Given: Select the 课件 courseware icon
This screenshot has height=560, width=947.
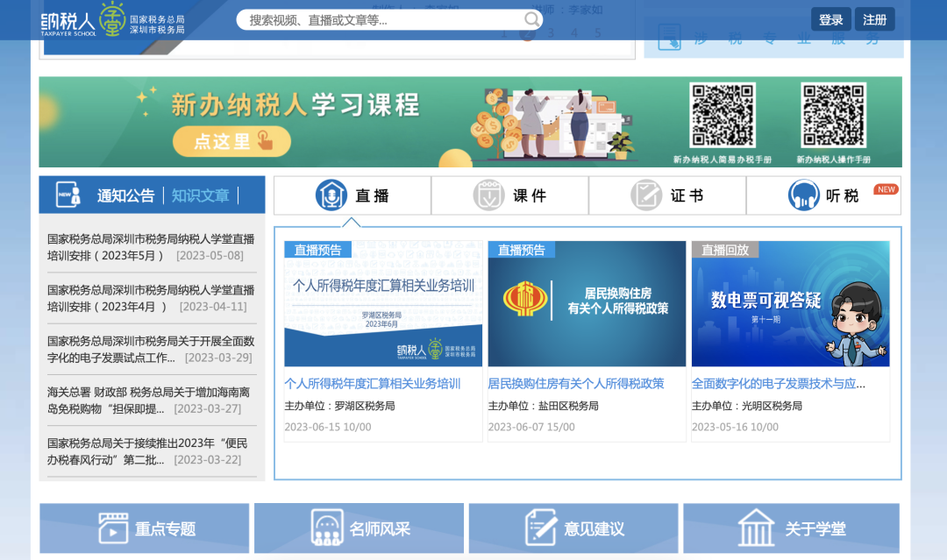Looking at the screenshot, I should click(x=488, y=195).
